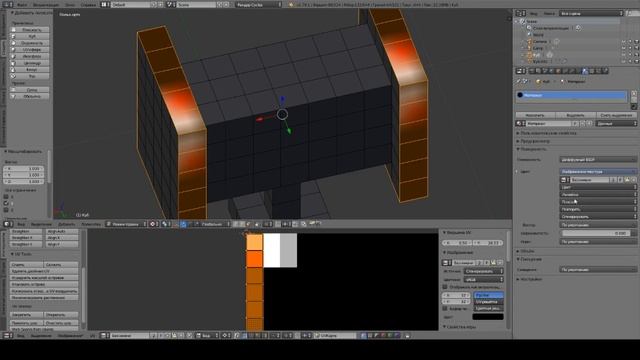Select 'Сетка UV' generated type option
The image size is (640, 360).
pos(489,302)
